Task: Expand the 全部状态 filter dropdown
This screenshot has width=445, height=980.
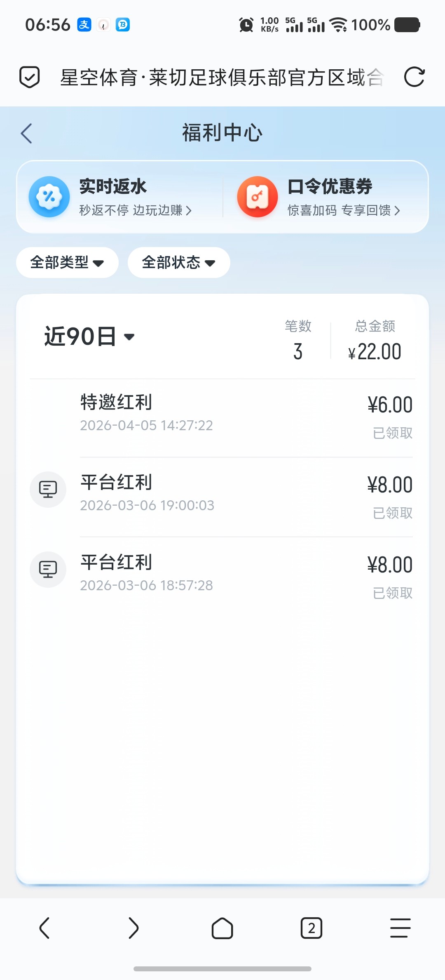Action: [179, 262]
